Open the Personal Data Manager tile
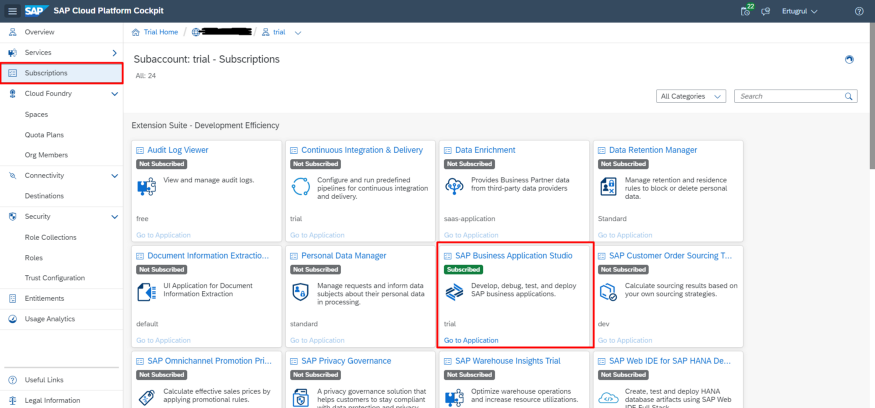875x408 pixels. [x=344, y=256]
